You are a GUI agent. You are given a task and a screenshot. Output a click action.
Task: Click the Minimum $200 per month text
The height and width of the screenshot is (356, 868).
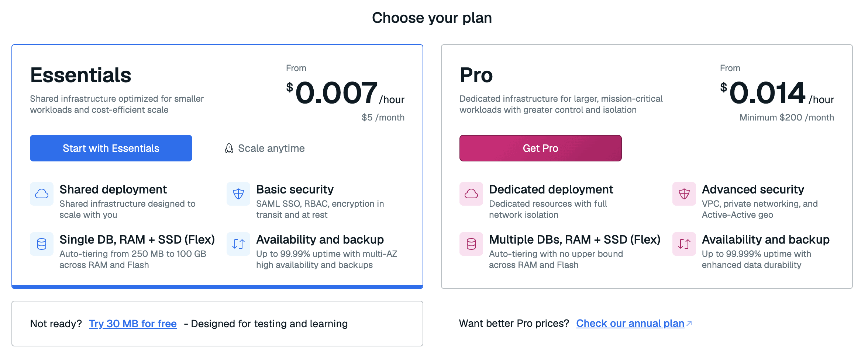787,118
